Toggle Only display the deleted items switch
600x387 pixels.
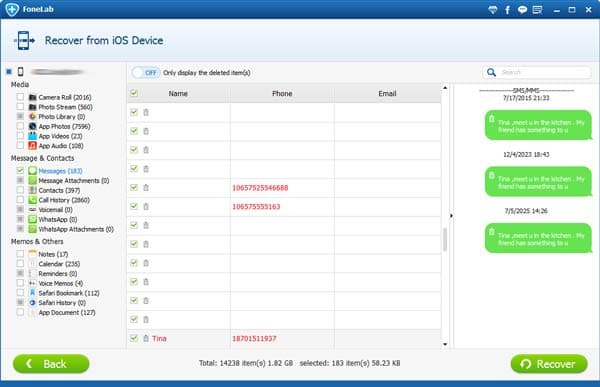coord(145,72)
